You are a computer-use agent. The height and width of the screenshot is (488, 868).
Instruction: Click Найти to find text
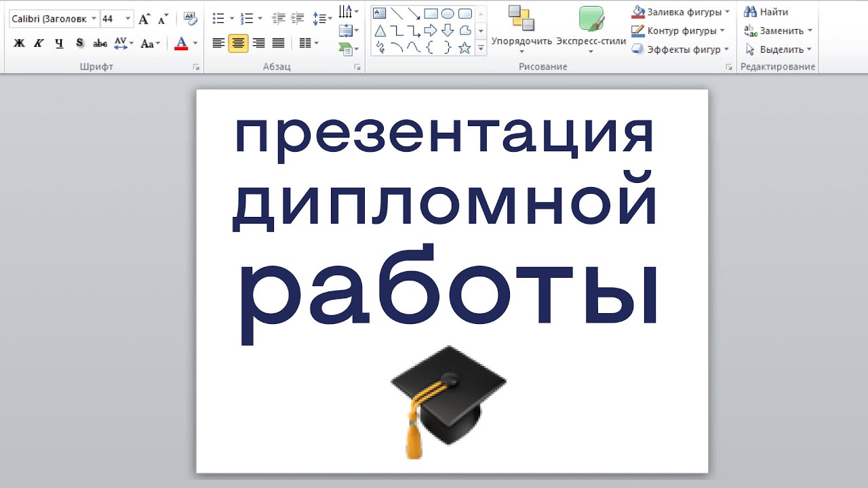pos(766,12)
